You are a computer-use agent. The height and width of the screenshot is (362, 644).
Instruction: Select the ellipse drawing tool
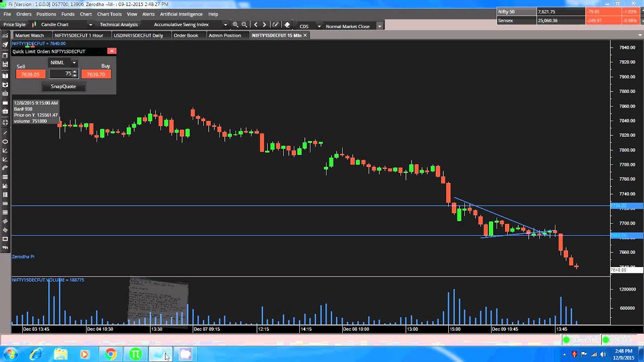coord(6,142)
